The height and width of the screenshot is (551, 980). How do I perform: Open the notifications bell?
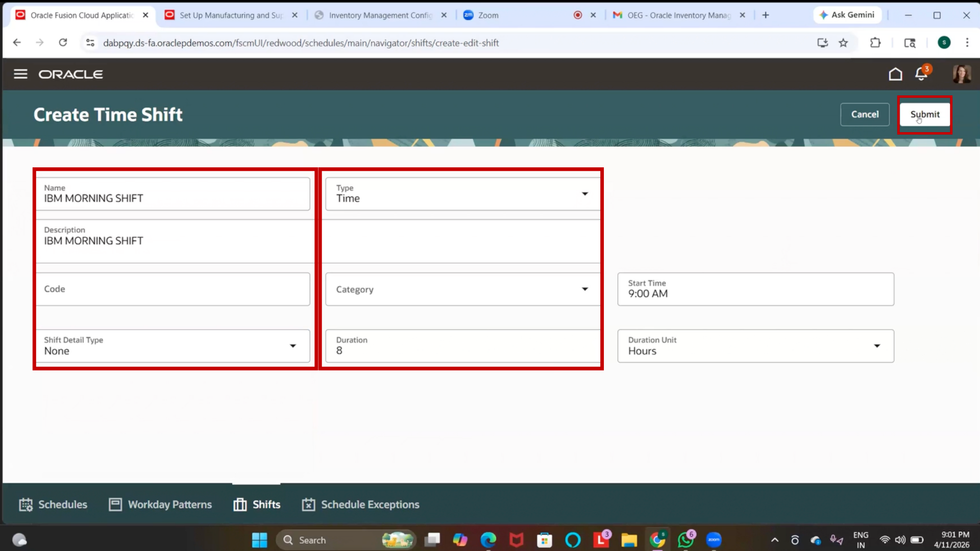(x=922, y=73)
